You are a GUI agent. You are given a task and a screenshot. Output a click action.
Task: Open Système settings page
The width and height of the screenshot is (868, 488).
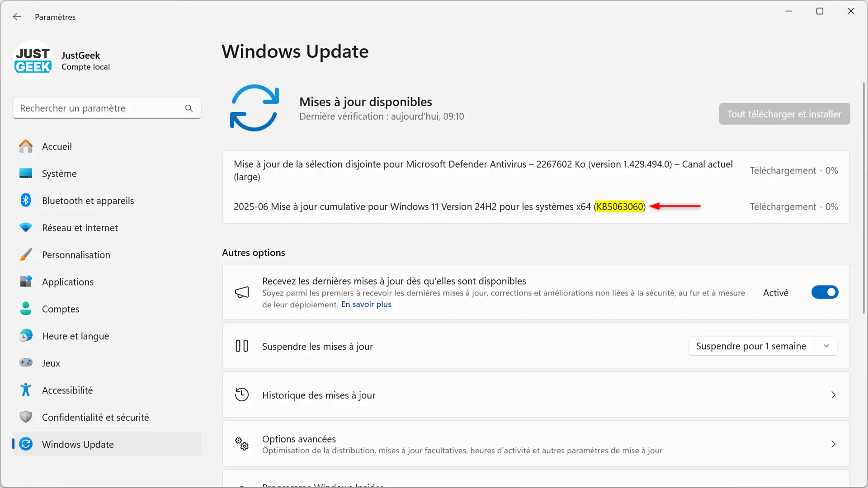[107, 174]
